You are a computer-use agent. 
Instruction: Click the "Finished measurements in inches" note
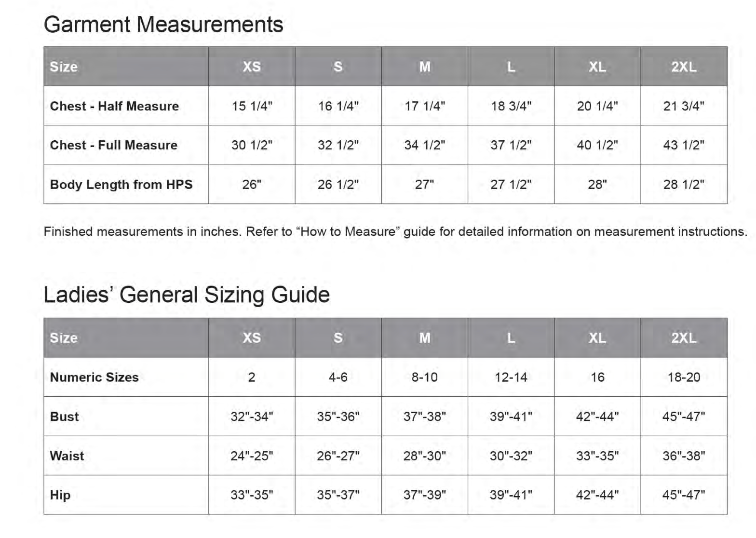(x=395, y=232)
